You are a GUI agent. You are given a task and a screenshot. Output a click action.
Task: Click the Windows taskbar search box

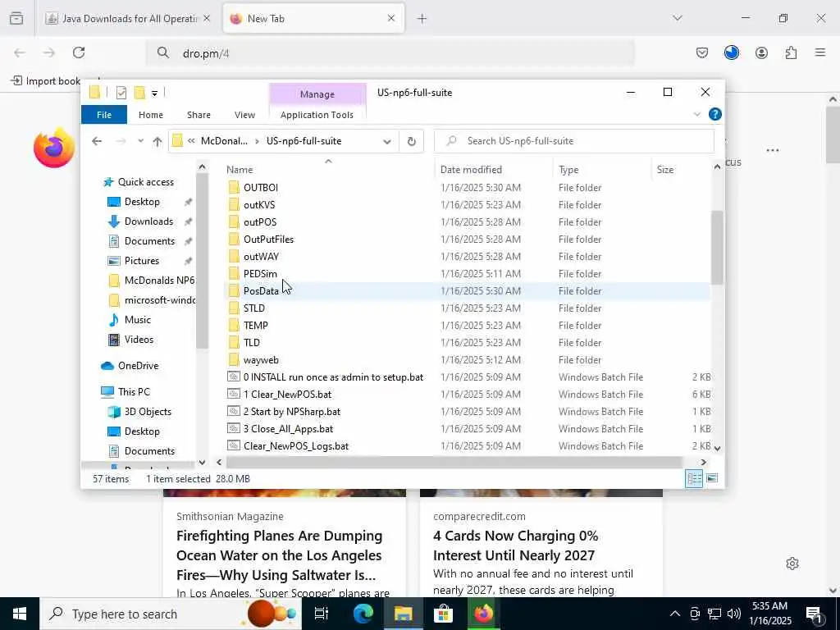tap(171, 614)
